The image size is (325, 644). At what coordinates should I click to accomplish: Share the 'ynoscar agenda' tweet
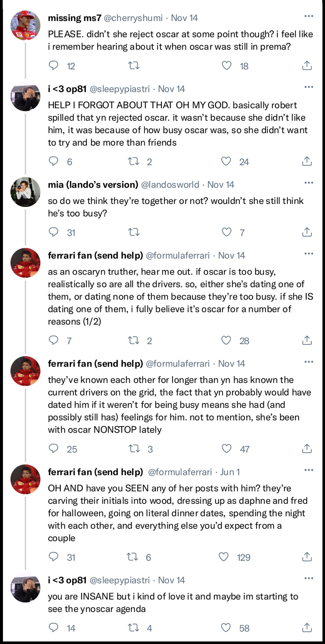click(307, 628)
